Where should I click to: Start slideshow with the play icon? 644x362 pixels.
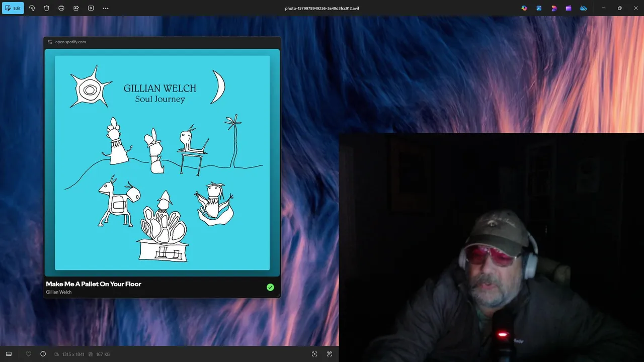[x=91, y=8]
